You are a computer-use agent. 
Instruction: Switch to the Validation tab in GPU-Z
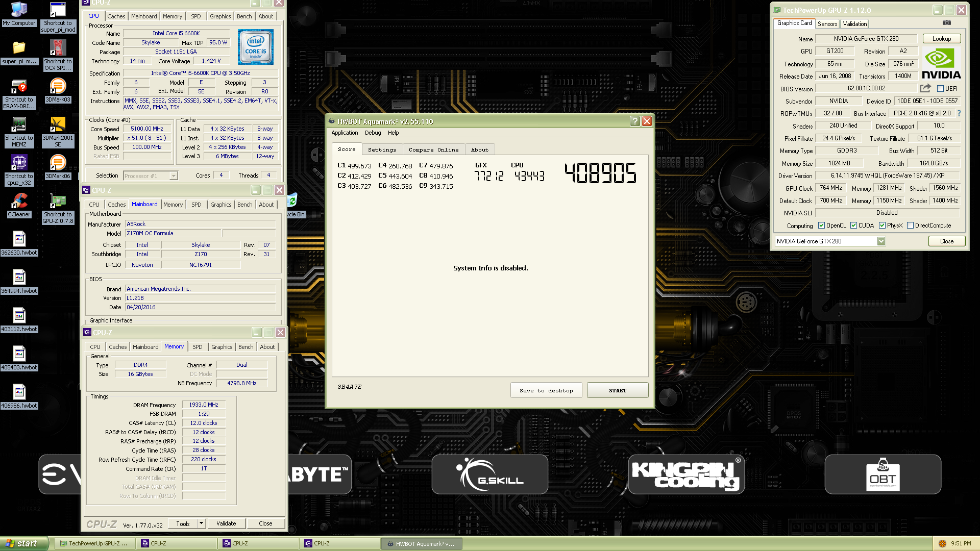click(x=854, y=24)
